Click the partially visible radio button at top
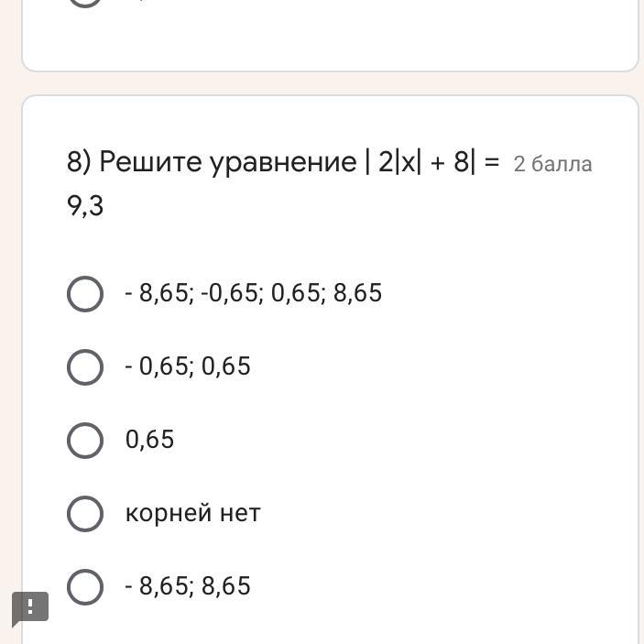 coord(85,2)
